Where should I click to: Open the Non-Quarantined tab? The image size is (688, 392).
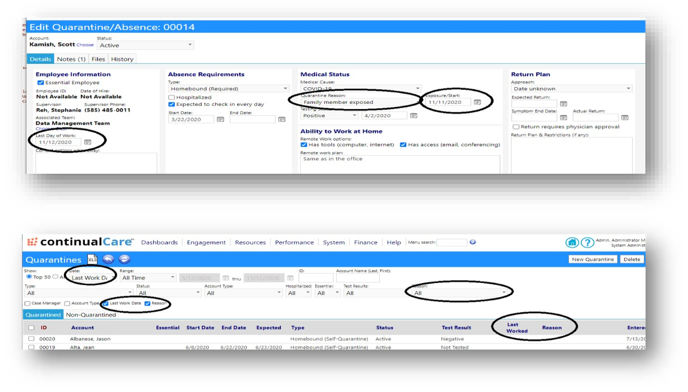point(91,315)
